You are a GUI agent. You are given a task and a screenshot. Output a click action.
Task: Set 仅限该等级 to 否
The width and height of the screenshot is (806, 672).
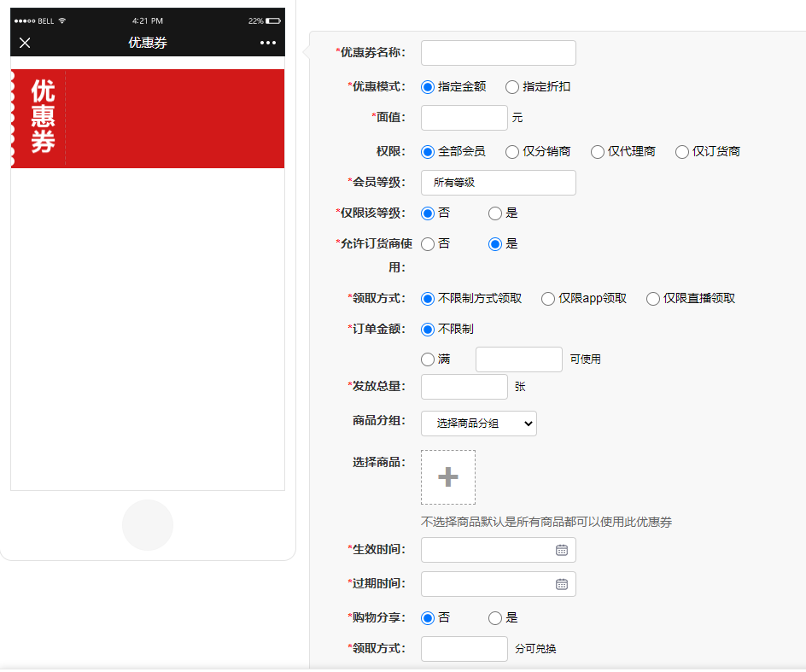tap(427, 213)
